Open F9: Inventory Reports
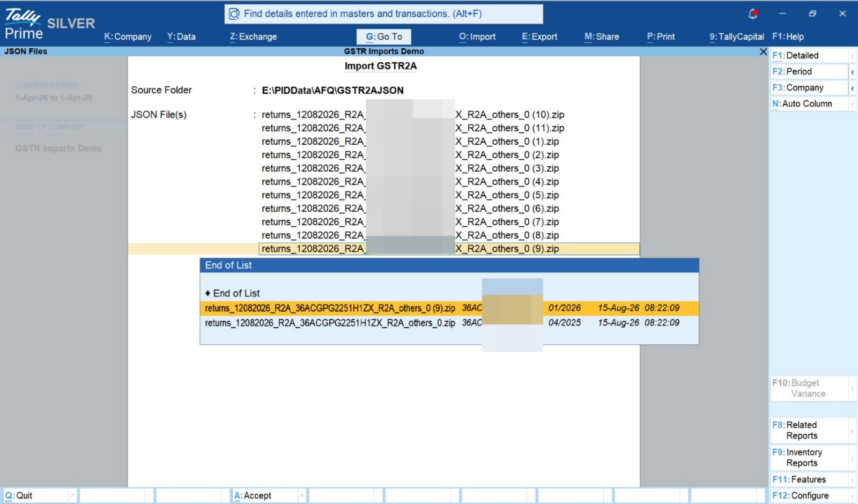858x504 pixels. 810,457
